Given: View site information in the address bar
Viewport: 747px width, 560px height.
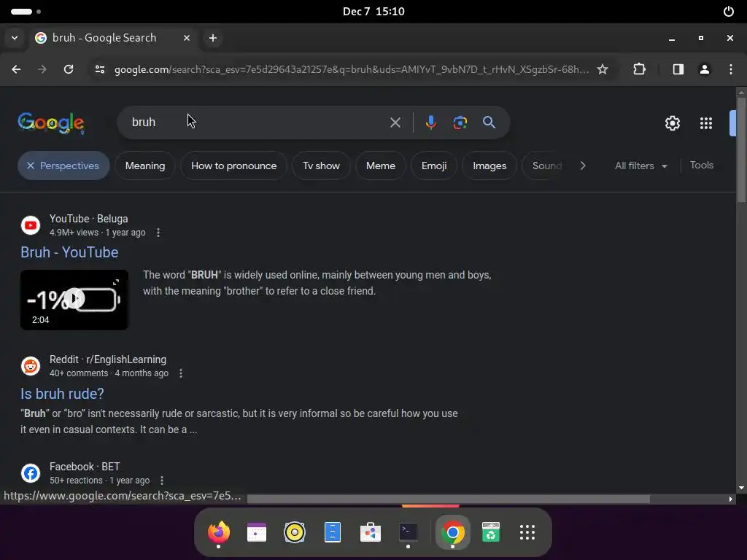Looking at the screenshot, I should tap(99, 69).
